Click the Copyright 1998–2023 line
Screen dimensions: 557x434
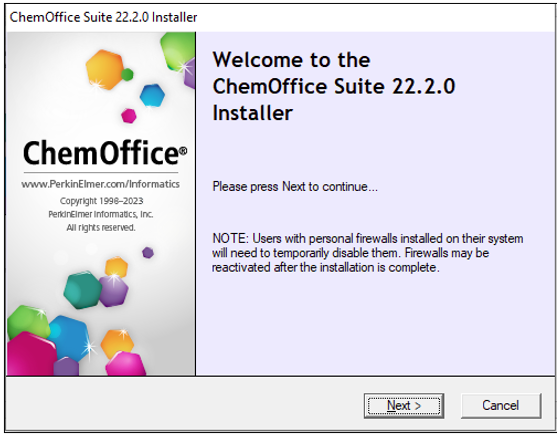pos(101,201)
